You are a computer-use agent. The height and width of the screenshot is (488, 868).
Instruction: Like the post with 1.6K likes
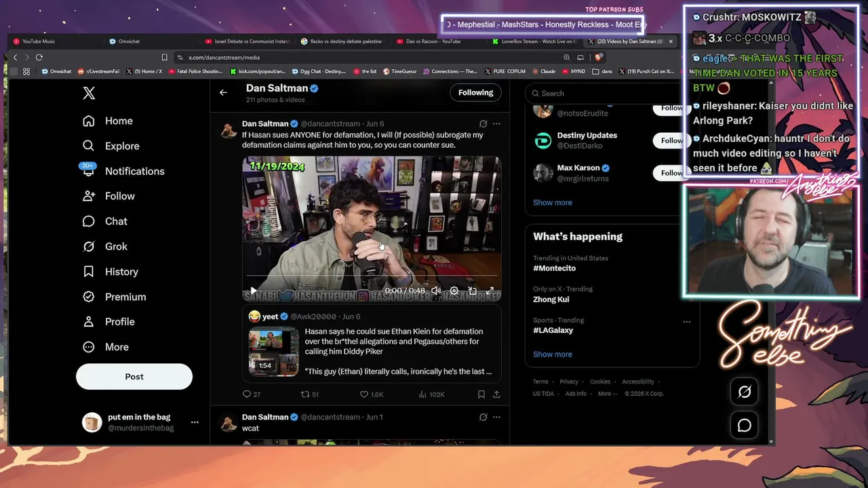tap(372, 394)
